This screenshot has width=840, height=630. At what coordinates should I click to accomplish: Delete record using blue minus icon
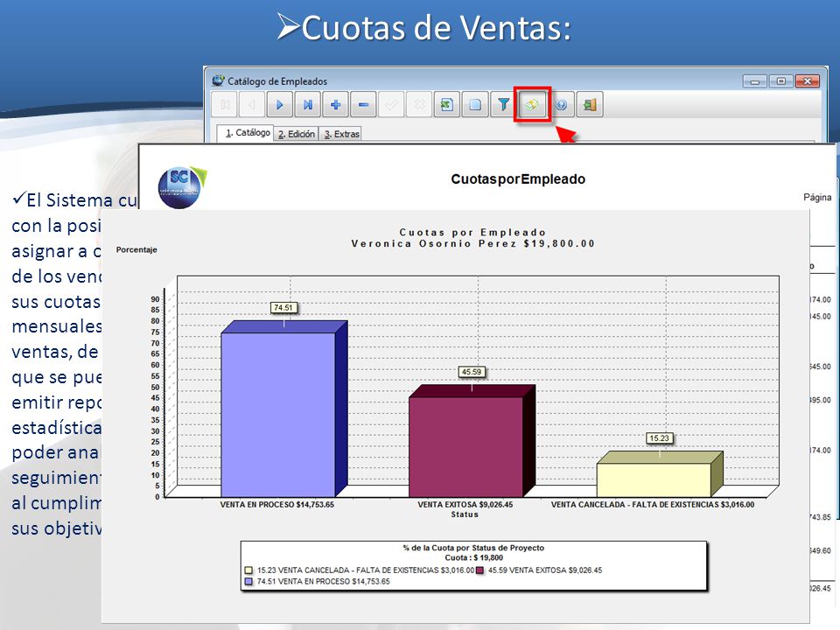pyautogui.click(x=363, y=104)
